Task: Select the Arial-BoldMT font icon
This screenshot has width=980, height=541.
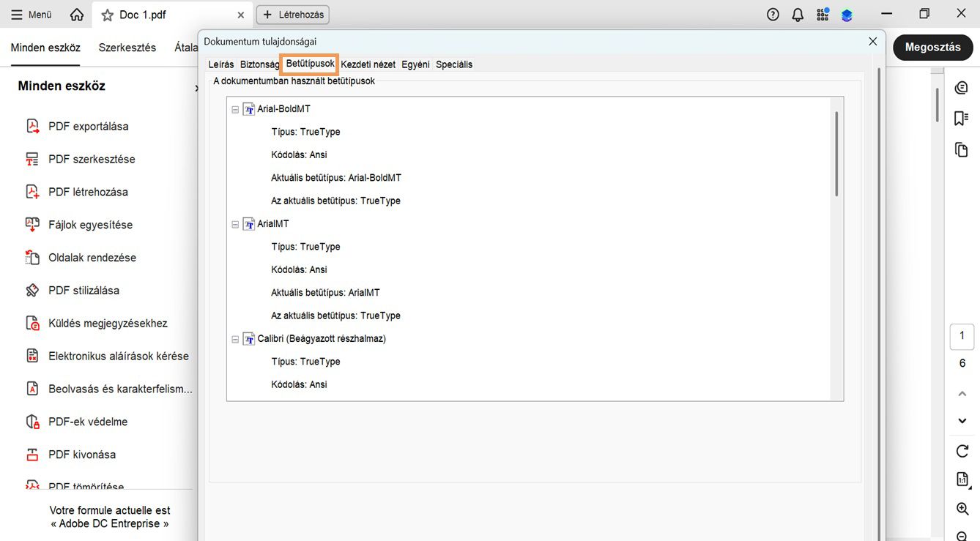Action: 249,109
